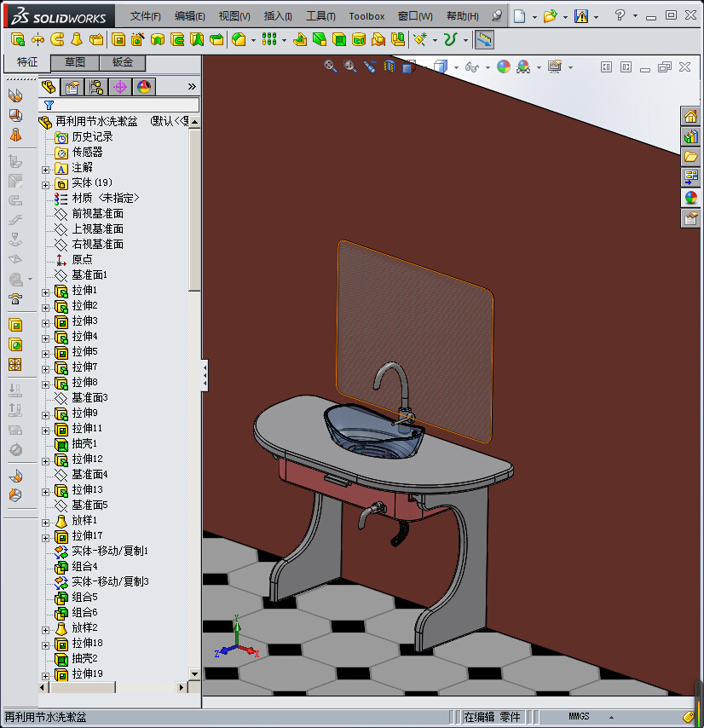Click the Zoom to Area icon
This screenshot has width=704, height=728.
[x=350, y=66]
